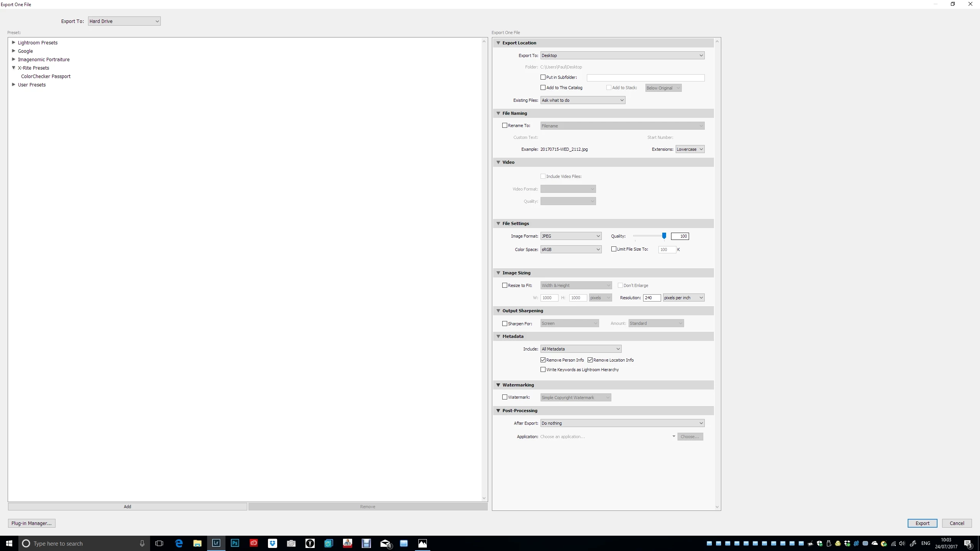Tick the Resize to Fit checkbox
This screenshot has height=551, width=980.
[x=505, y=285]
